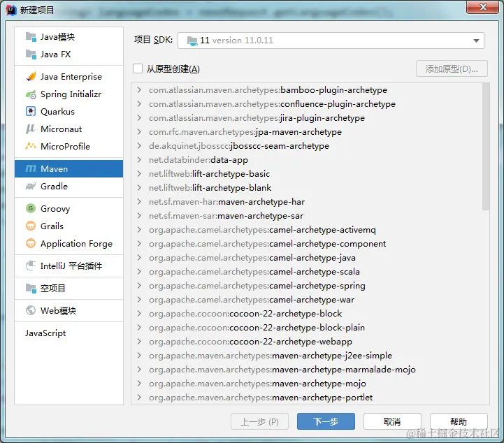
Task: Select maven-archetype-sar row
Action: pyautogui.click(x=307, y=215)
